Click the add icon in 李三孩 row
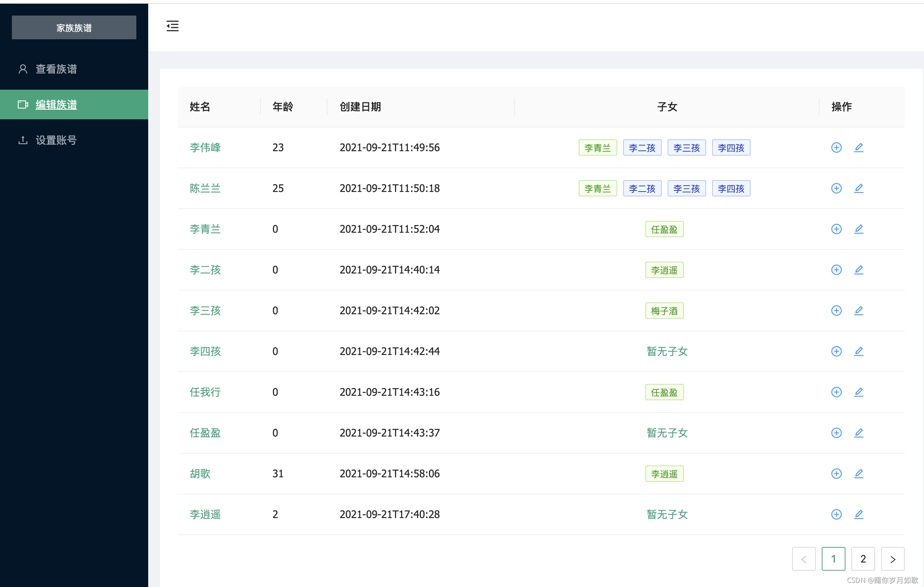 point(836,310)
